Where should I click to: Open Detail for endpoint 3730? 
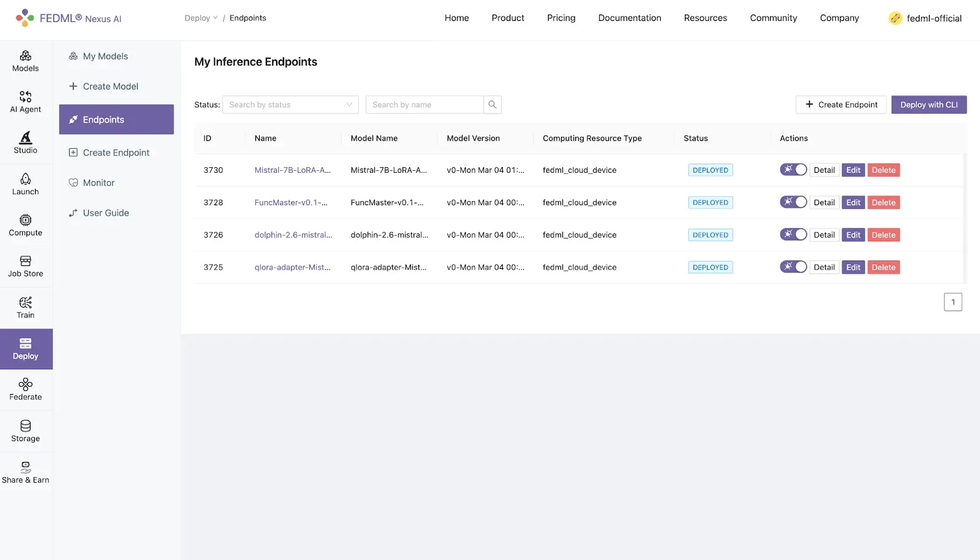[x=824, y=170]
